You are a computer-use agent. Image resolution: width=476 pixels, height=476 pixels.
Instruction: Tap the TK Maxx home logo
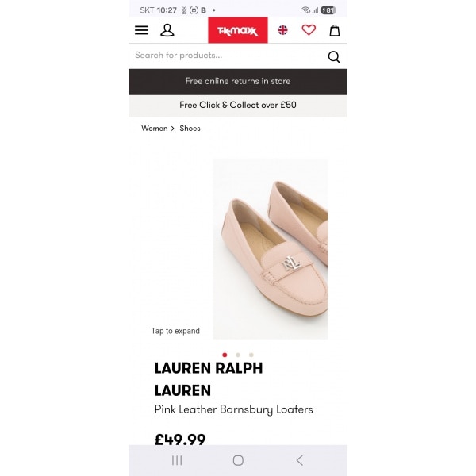237,30
